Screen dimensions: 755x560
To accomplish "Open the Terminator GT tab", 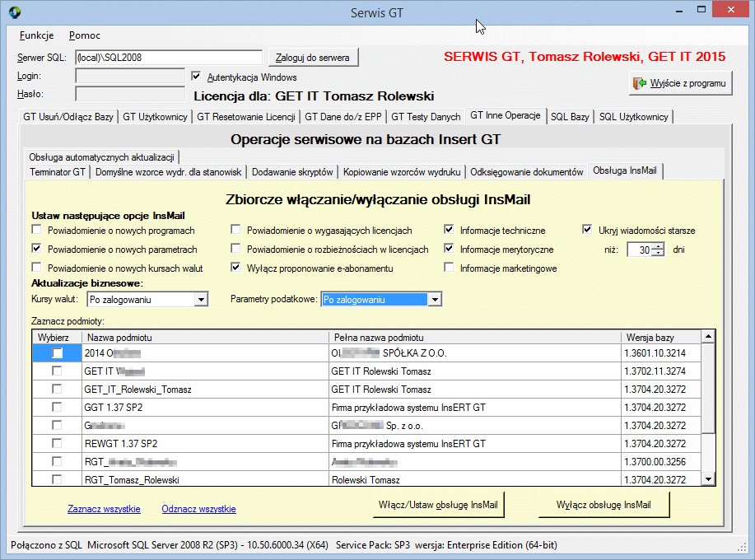I will [58, 172].
